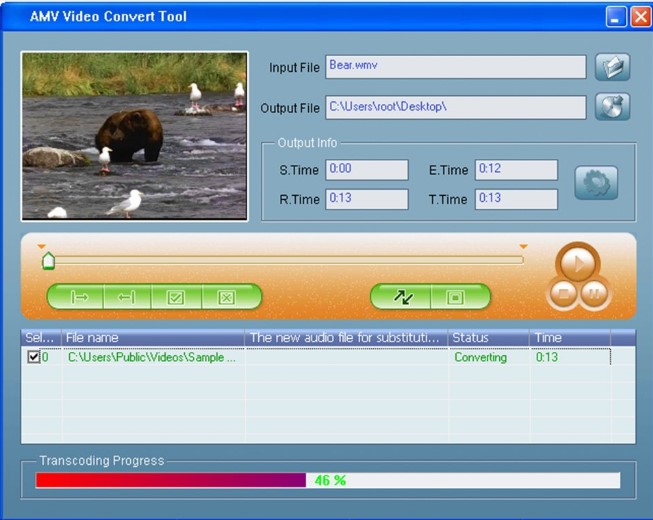Click the Input File text field

point(455,67)
